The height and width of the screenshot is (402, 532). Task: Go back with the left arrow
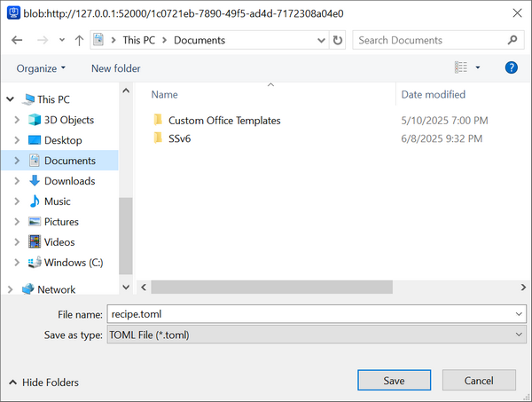click(17, 40)
